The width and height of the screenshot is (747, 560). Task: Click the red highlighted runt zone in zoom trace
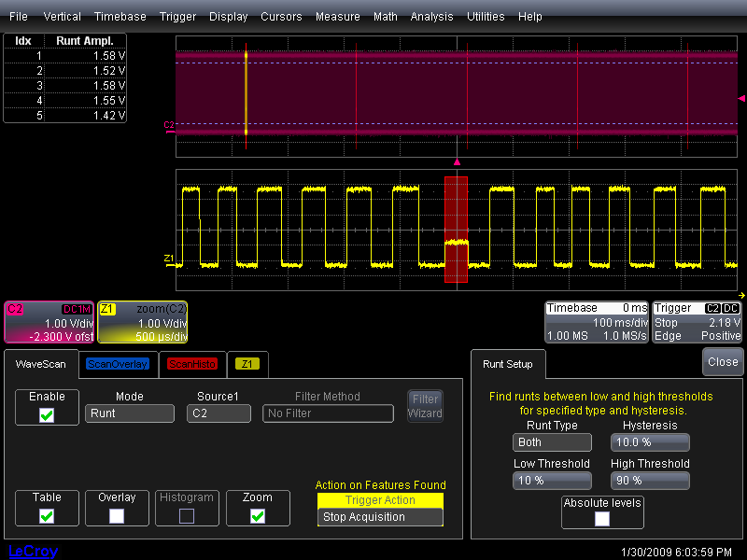[456, 229]
